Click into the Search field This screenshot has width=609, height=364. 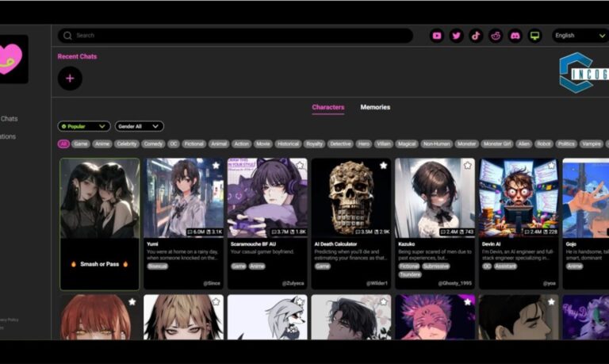pyautogui.click(x=236, y=36)
